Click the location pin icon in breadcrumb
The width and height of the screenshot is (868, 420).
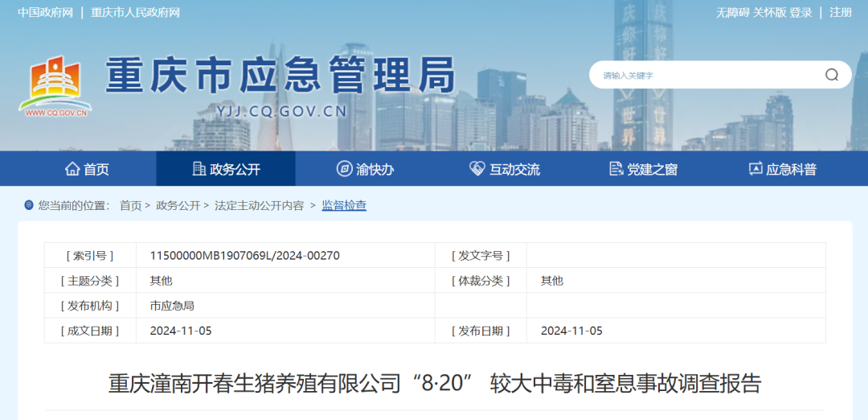tap(29, 206)
